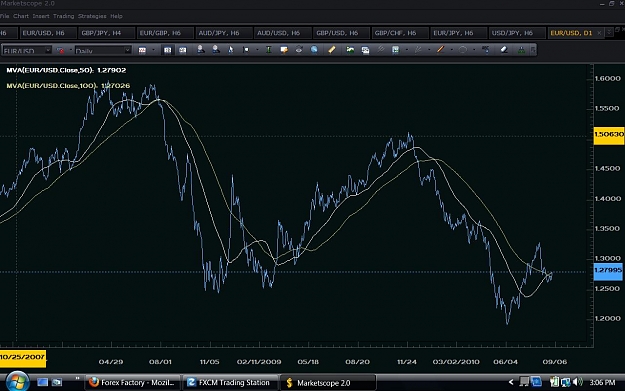Click the 10/25/2007 date marker

pos(23,358)
